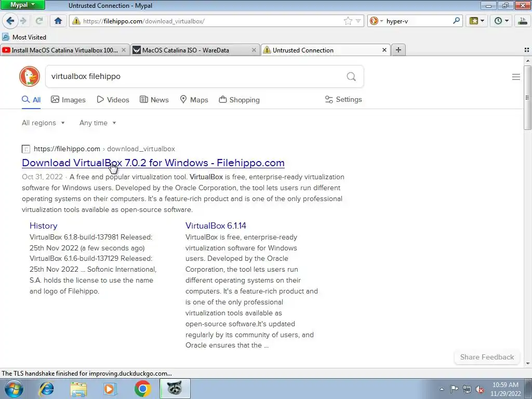The width and height of the screenshot is (532, 399).
Task: Submit search with DuckDuckGo magnifier icon
Action: (x=351, y=77)
